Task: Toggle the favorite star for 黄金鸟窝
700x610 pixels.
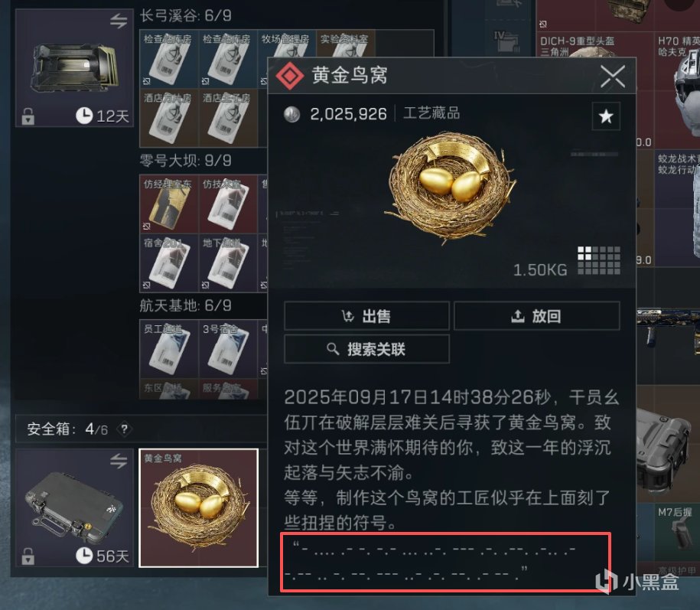Action: tap(606, 116)
